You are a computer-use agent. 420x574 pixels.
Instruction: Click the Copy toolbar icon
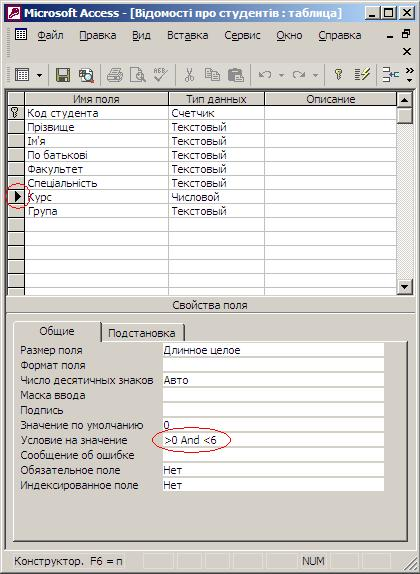click(212, 75)
